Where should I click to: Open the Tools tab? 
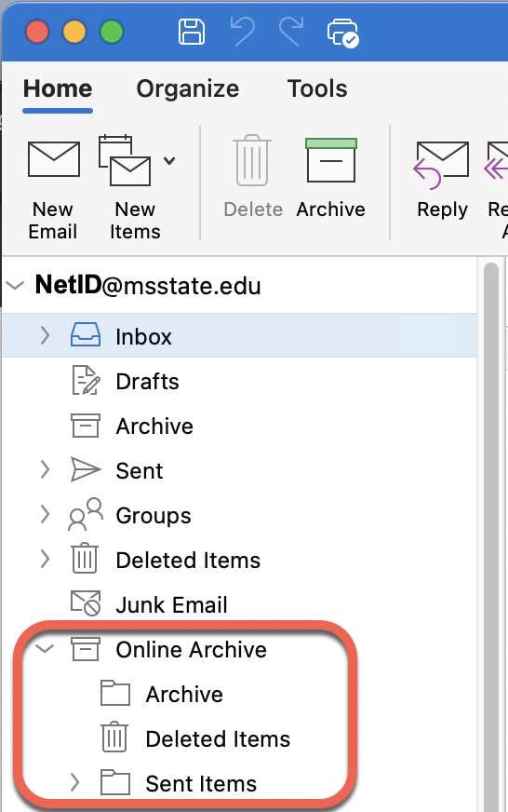click(x=317, y=88)
